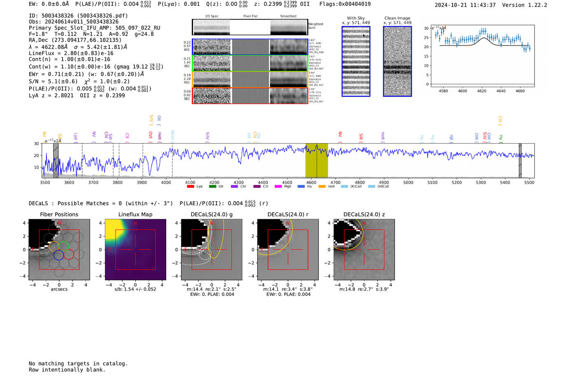Screen dimensions: 576x392
Task: Click the blue-bordered 2D spectrum row
Action: (250, 47)
